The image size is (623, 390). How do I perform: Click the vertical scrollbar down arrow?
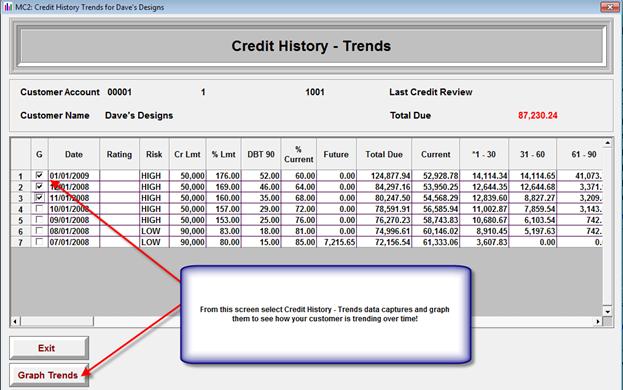(608, 311)
